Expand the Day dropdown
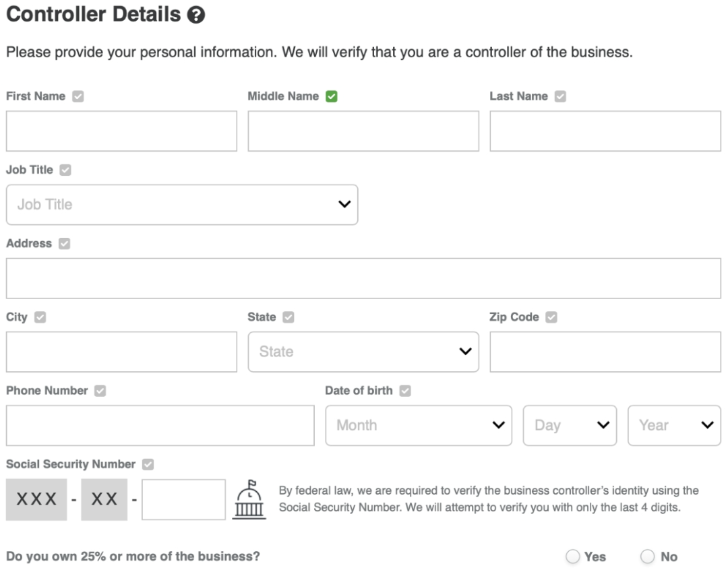 [x=570, y=425]
